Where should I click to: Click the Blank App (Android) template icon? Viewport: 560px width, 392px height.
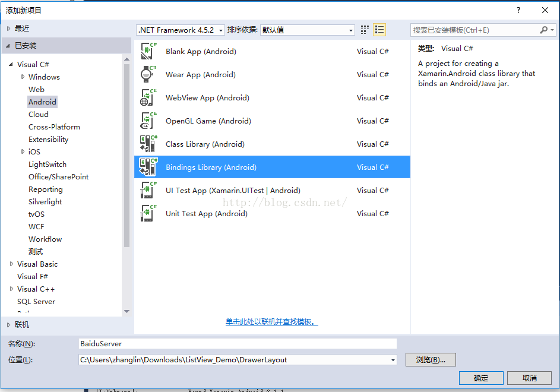[x=148, y=51]
